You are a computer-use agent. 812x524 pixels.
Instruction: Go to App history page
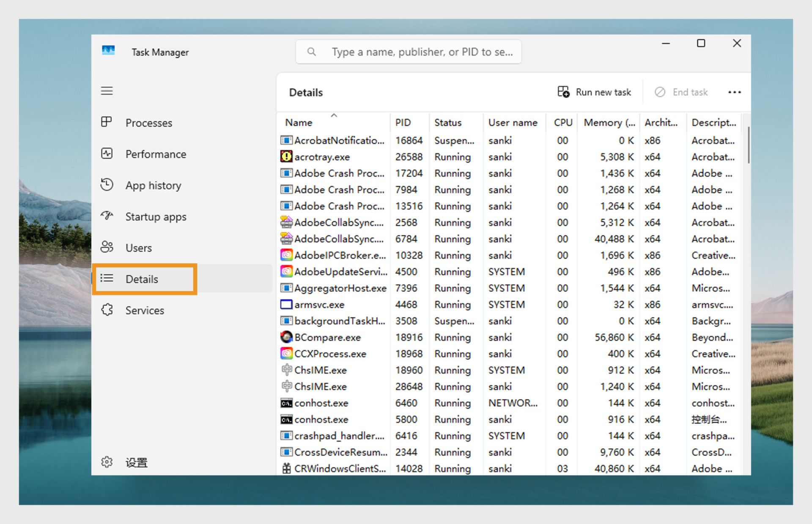[x=153, y=186]
